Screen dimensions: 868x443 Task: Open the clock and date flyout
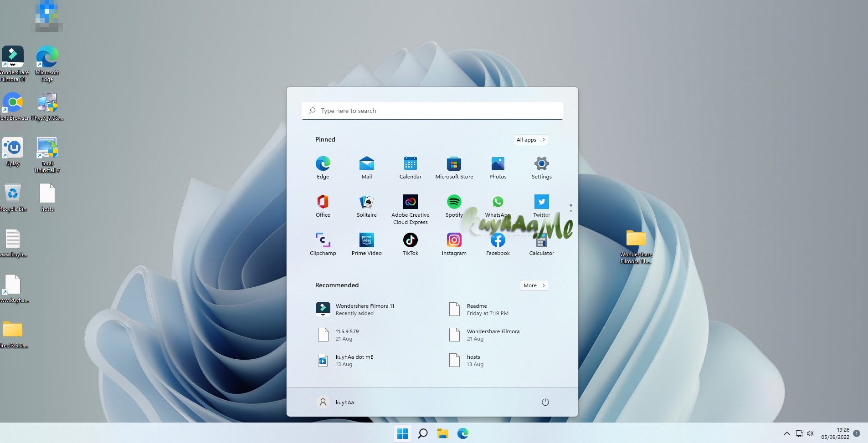click(835, 433)
